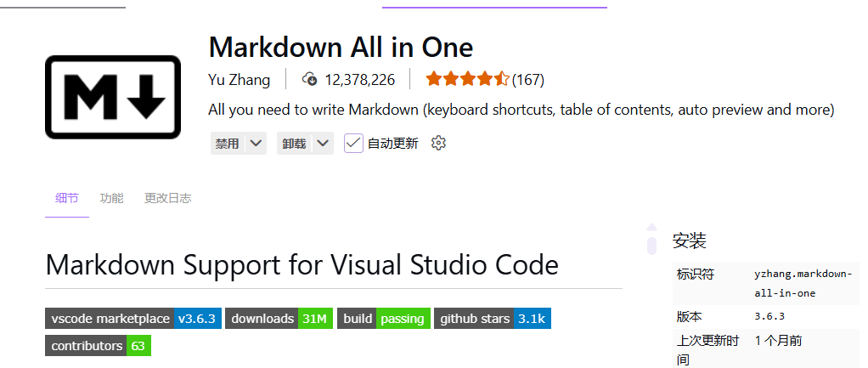868x368 pixels.
Task: Open the 更改日志 tab
Action: [x=167, y=198]
